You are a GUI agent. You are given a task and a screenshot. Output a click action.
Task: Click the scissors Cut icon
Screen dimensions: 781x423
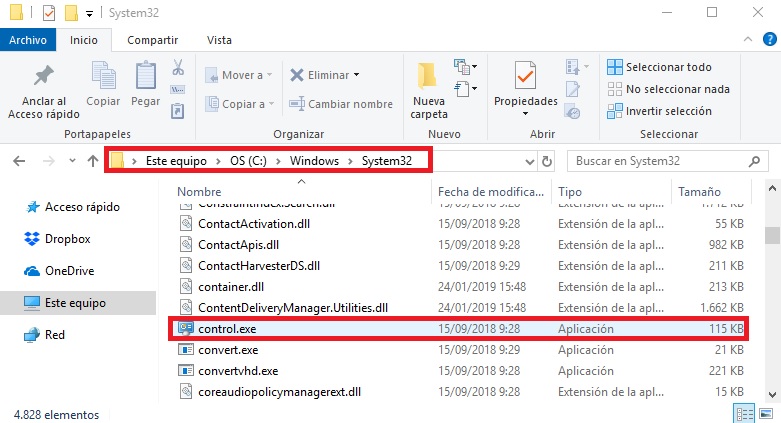[177, 68]
